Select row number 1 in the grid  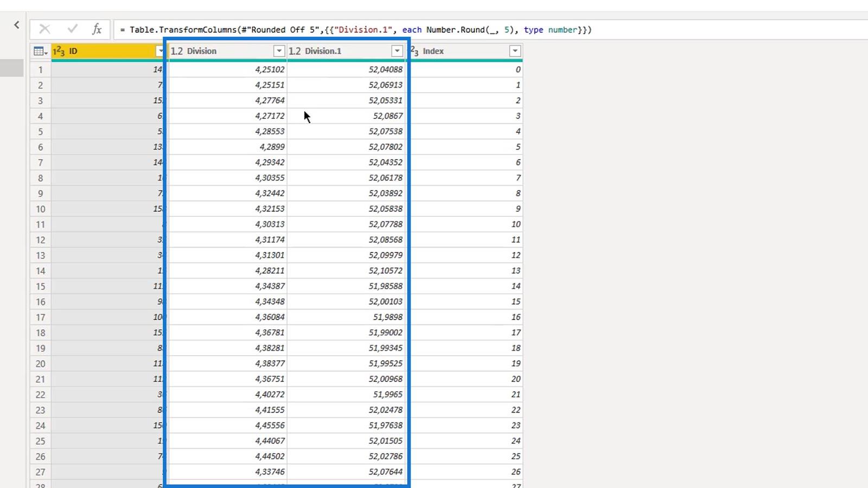(x=40, y=69)
